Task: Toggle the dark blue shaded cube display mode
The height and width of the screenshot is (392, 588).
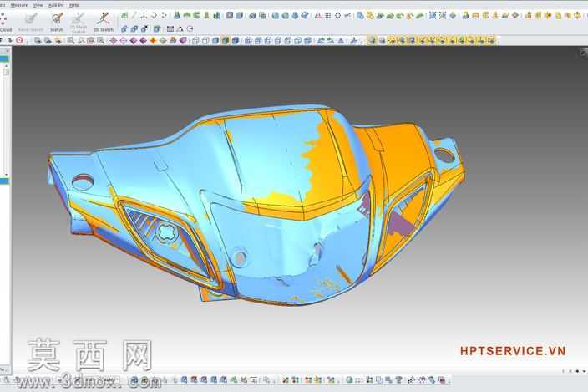Action: 236,40
